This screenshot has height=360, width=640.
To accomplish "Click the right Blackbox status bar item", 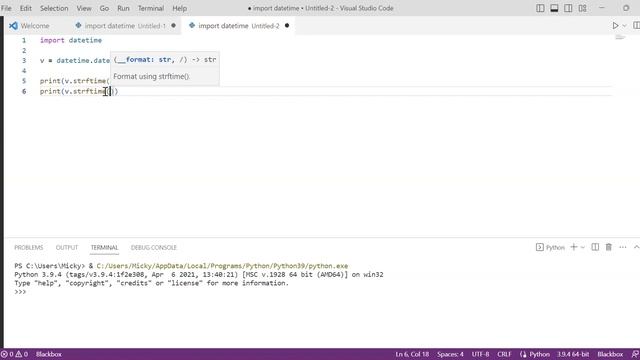I will 610,354.
